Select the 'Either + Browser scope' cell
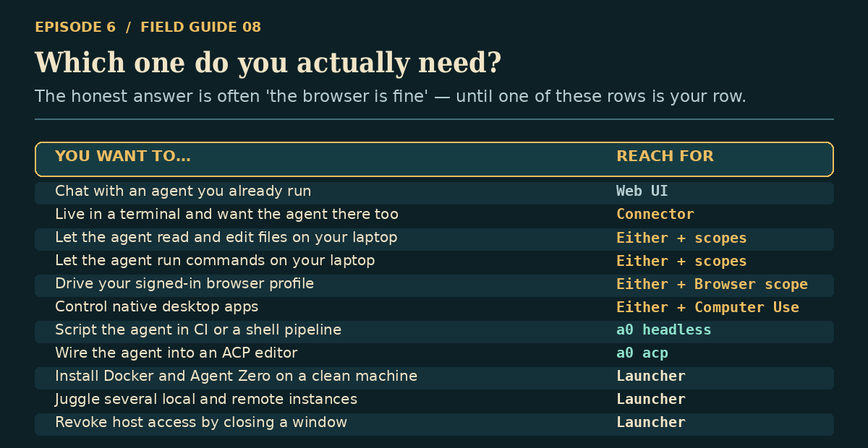The image size is (868, 448). [x=712, y=284]
